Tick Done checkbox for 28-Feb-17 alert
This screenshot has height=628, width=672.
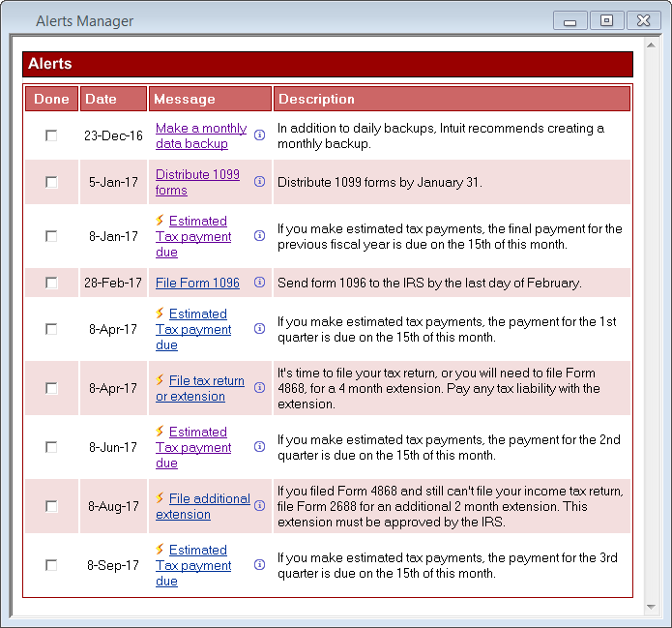click(51, 283)
